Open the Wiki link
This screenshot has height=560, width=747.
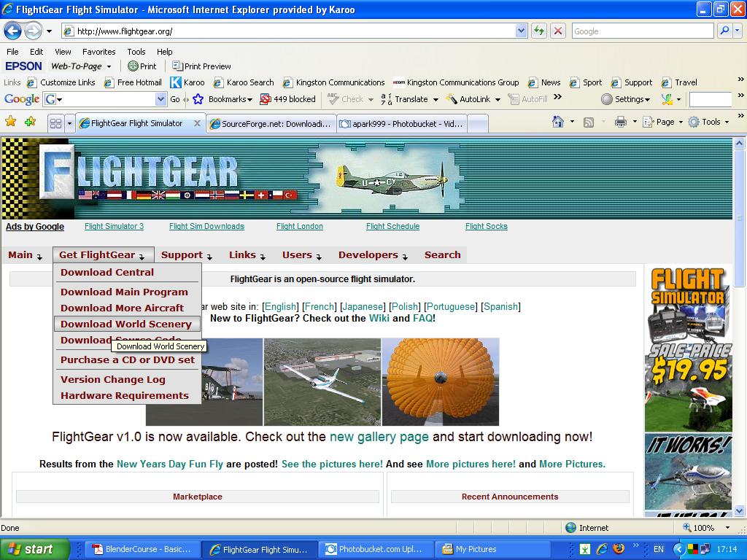(x=379, y=318)
